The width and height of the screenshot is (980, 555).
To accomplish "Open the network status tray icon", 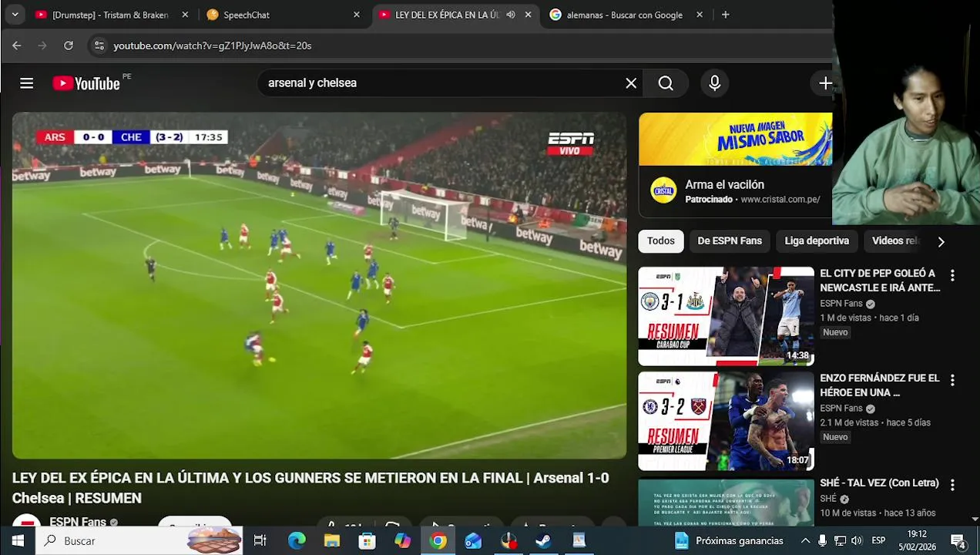I will click(840, 541).
